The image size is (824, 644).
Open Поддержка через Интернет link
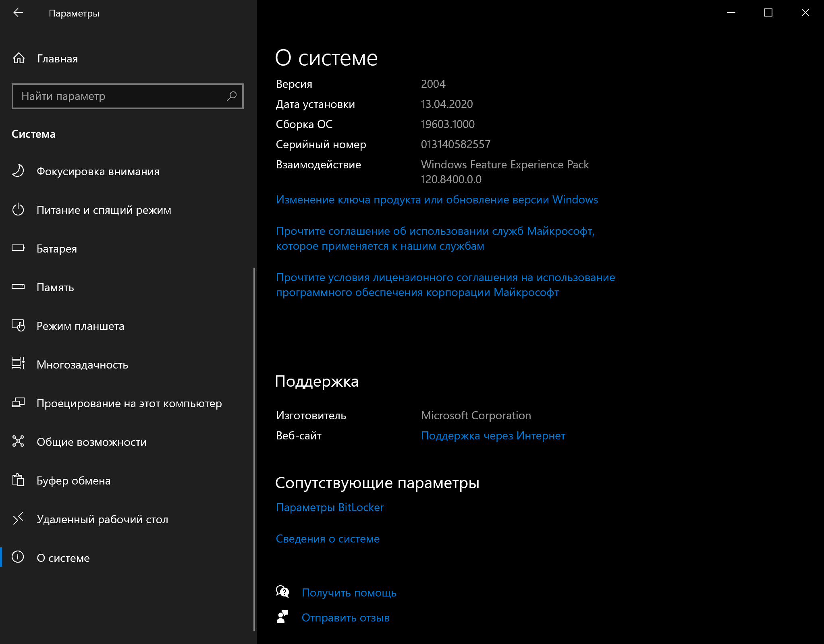click(493, 436)
